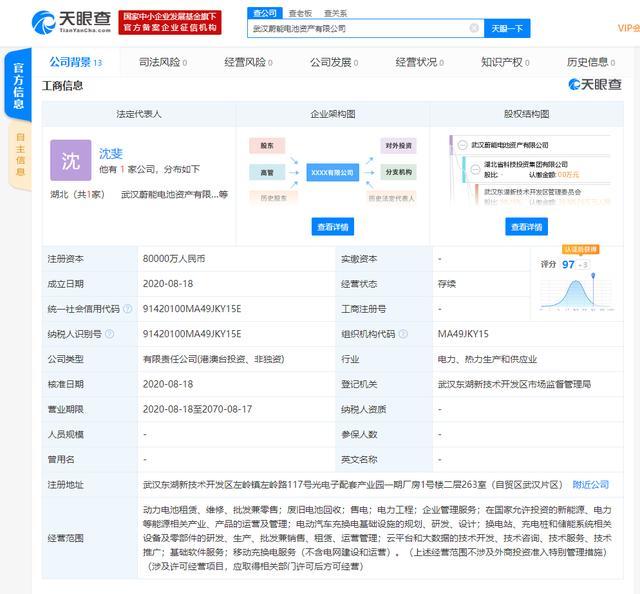Open legal representative 沈斐 profile link

(111, 154)
